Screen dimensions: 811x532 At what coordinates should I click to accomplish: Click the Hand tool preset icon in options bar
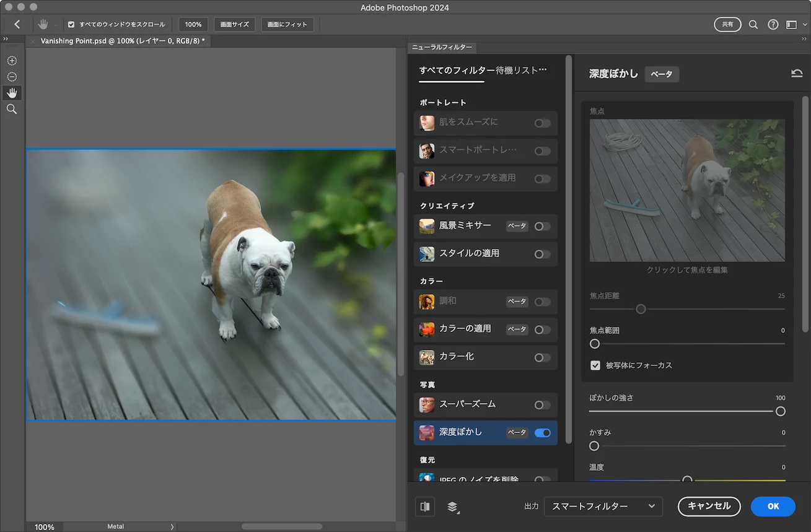(x=43, y=24)
